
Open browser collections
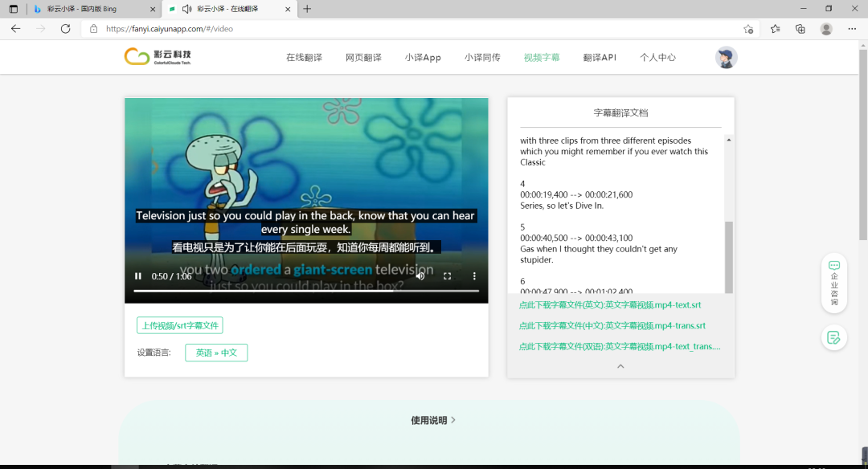pos(800,29)
